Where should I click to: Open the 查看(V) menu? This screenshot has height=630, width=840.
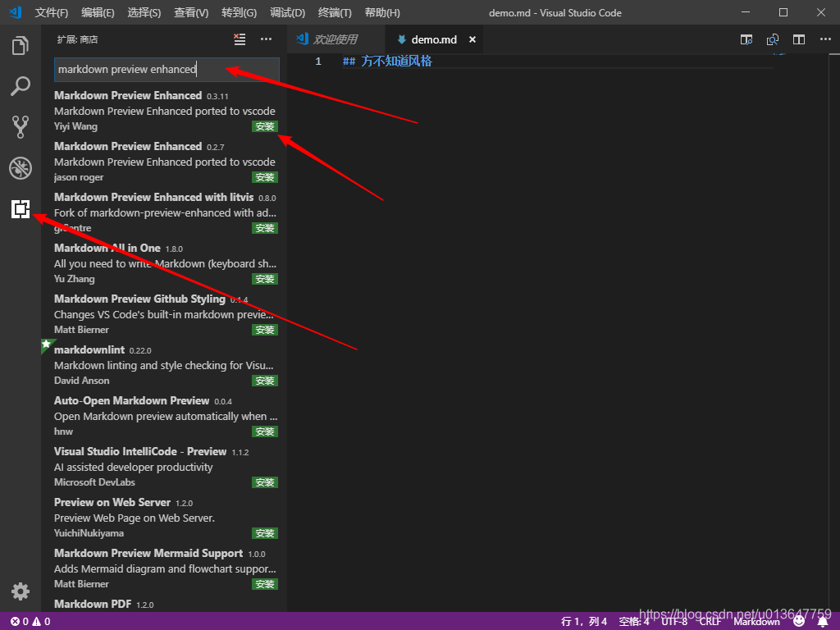[191, 13]
